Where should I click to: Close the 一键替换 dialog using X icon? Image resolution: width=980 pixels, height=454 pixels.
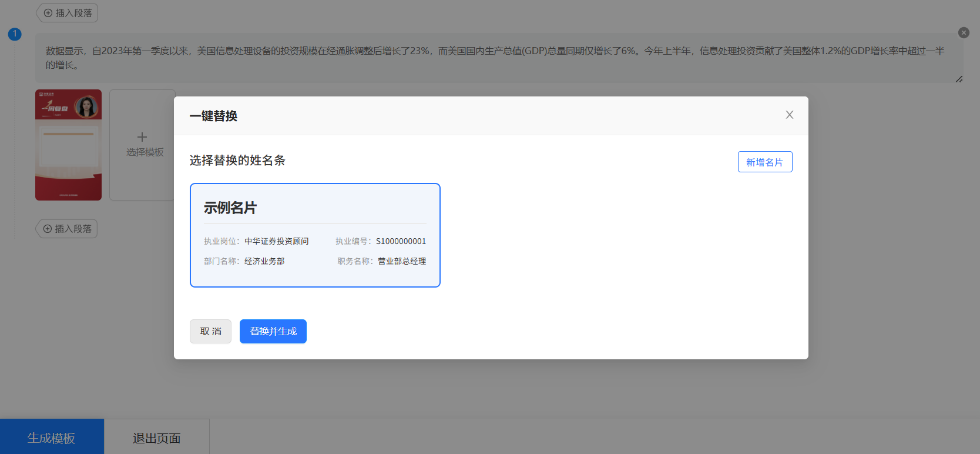point(789,115)
